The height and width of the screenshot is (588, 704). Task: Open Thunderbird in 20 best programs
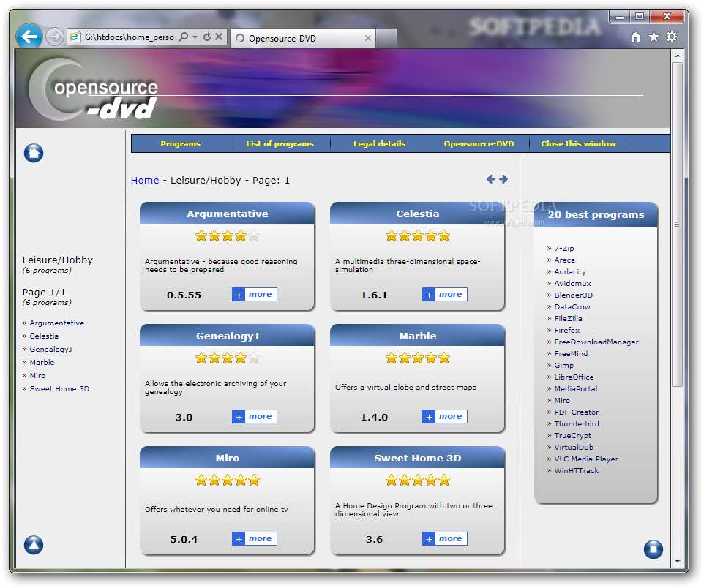[577, 423]
